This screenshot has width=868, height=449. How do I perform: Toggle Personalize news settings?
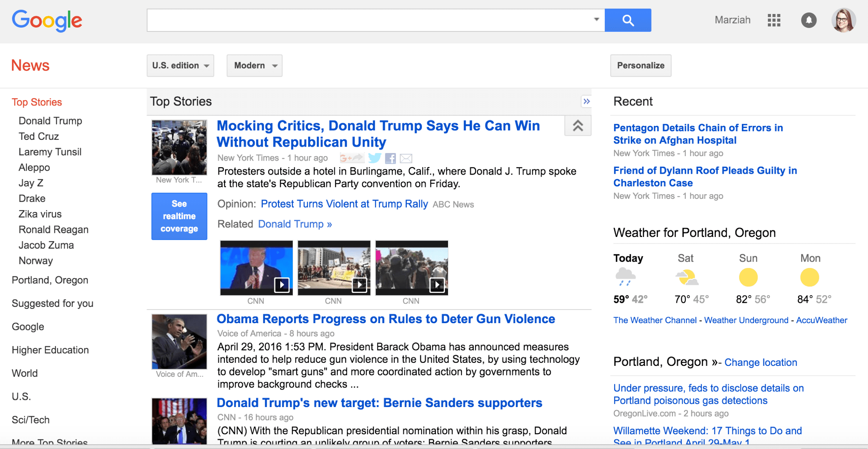click(x=641, y=65)
